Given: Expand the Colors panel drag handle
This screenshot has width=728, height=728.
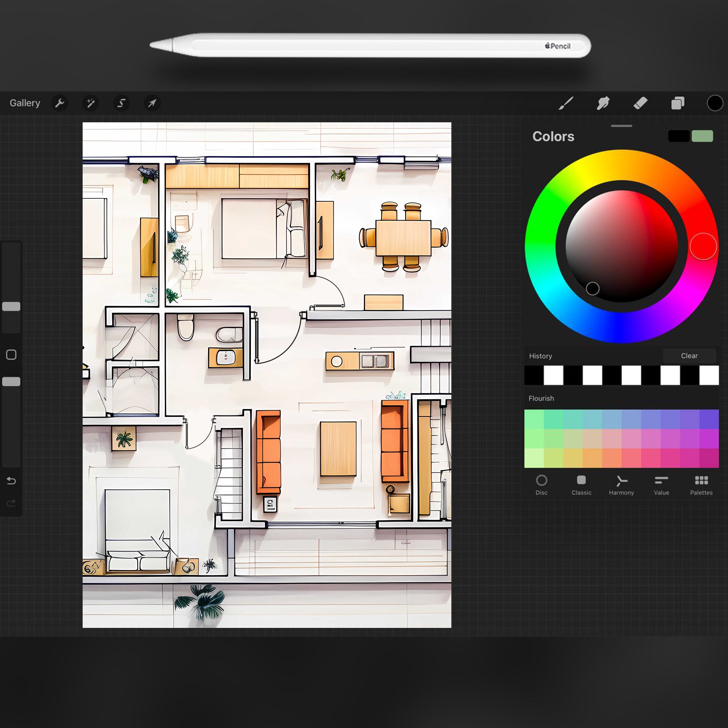Looking at the screenshot, I should [621, 126].
